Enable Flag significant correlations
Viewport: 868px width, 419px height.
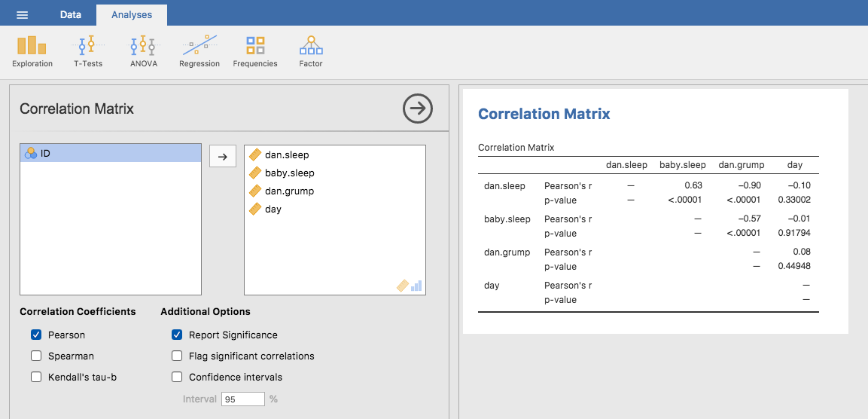click(x=177, y=356)
